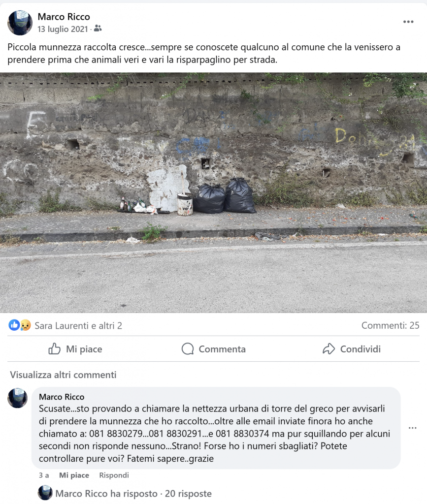Click Marco Ricco's post profile picture
The height and width of the screenshot is (504, 427).
pyautogui.click(x=20, y=23)
